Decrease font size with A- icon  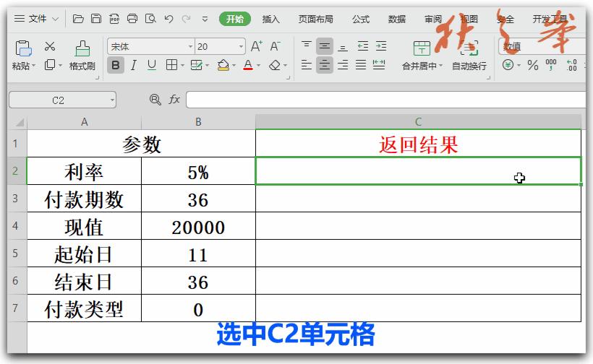275,46
